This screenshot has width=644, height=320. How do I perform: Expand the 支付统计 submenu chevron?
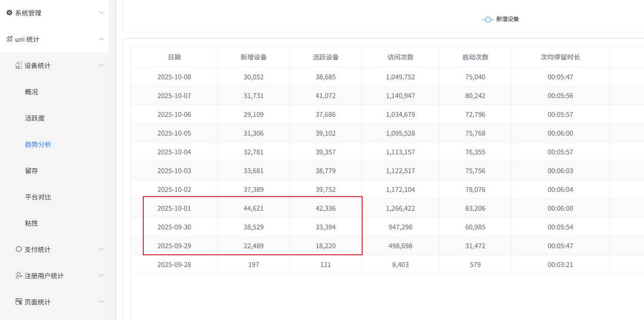tap(101, 250)
